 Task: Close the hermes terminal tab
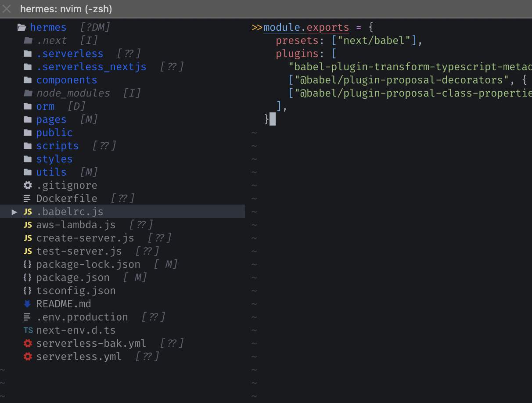click(x=7, y=9)
